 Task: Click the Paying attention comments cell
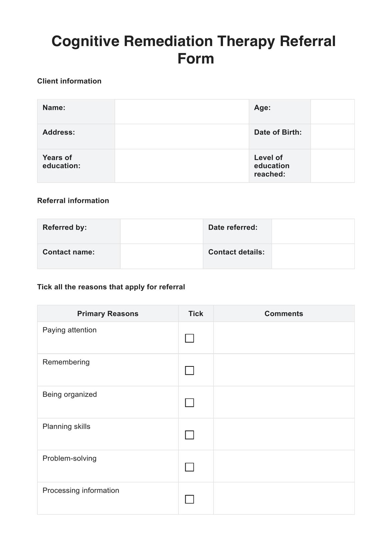pyautogui.click(x=284, y=338)
